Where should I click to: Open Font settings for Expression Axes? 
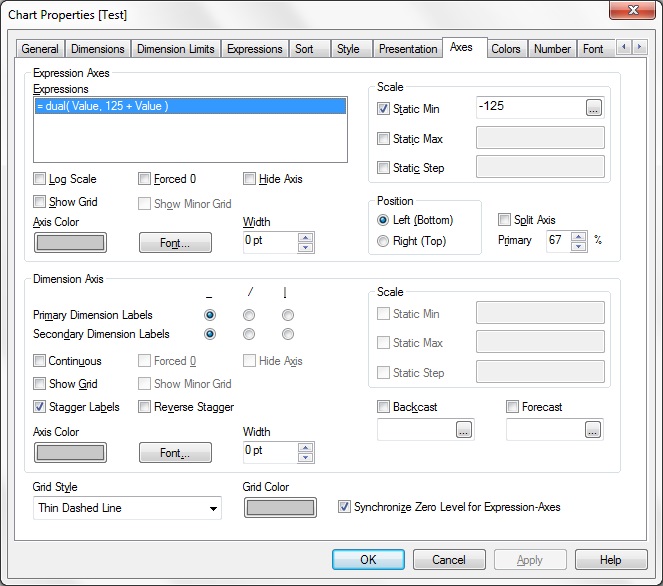175,243
